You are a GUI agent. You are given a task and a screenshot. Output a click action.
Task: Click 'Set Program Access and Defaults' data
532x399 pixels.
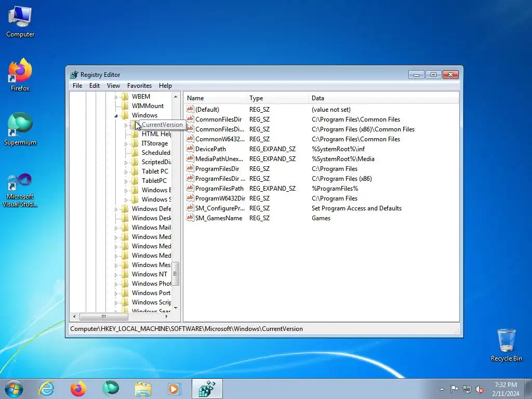coord(356,208)
